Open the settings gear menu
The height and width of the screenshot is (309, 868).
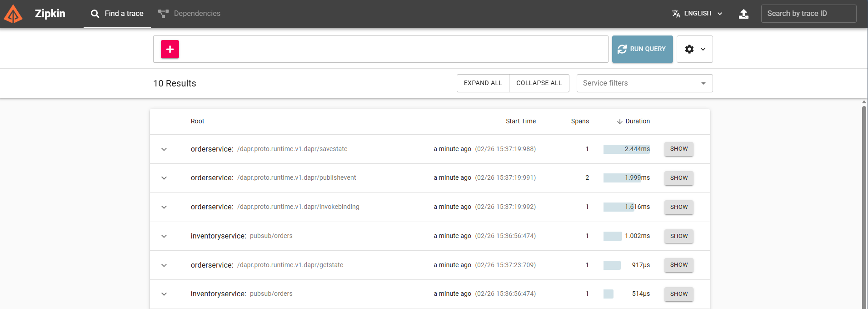(694, 49)
